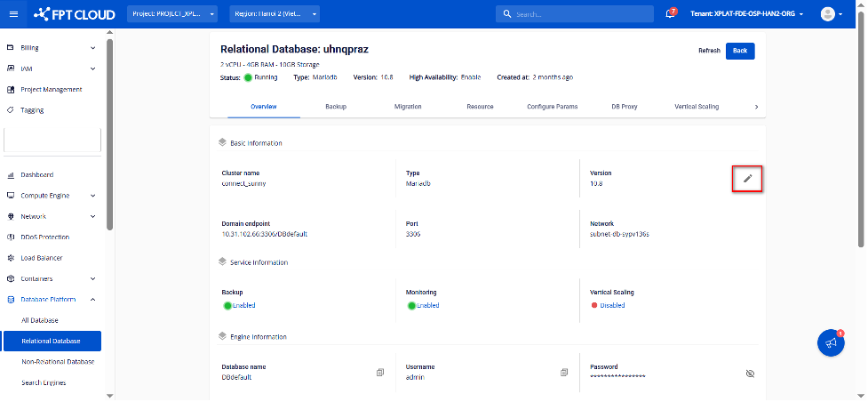Copy the Database name with copy icon

pyautogui.click(x=379, y=373)
